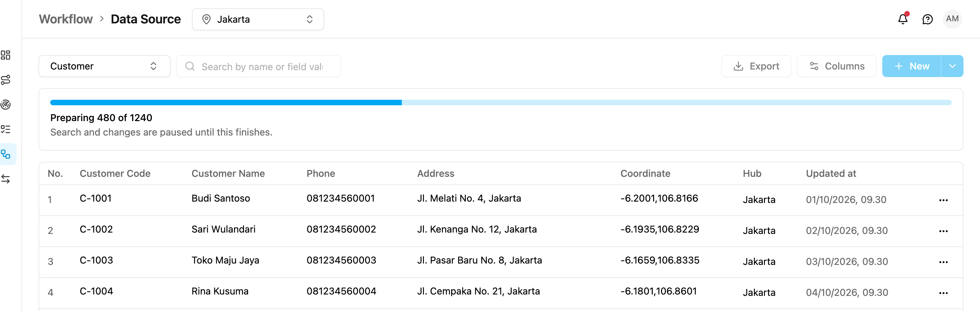Select the active workflow sidebar icon

tap(6, 154)
